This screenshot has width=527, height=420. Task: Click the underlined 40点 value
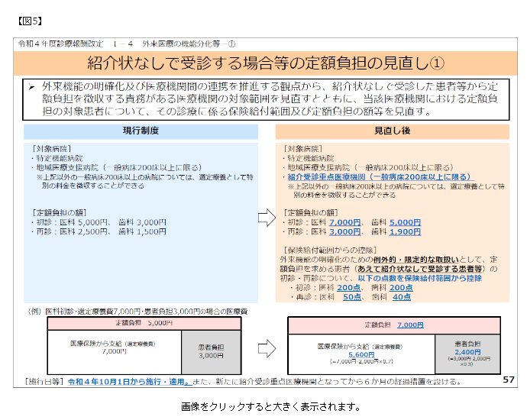[402, 297]
